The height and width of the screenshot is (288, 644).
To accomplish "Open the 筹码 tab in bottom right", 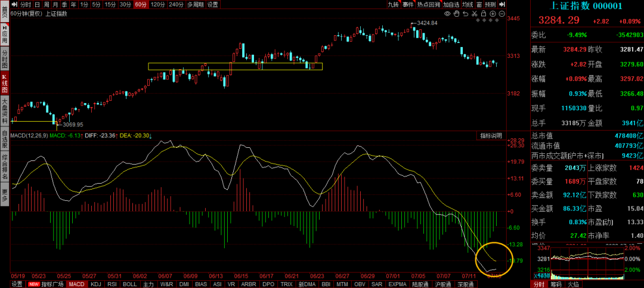I will (x=556, y=284).
